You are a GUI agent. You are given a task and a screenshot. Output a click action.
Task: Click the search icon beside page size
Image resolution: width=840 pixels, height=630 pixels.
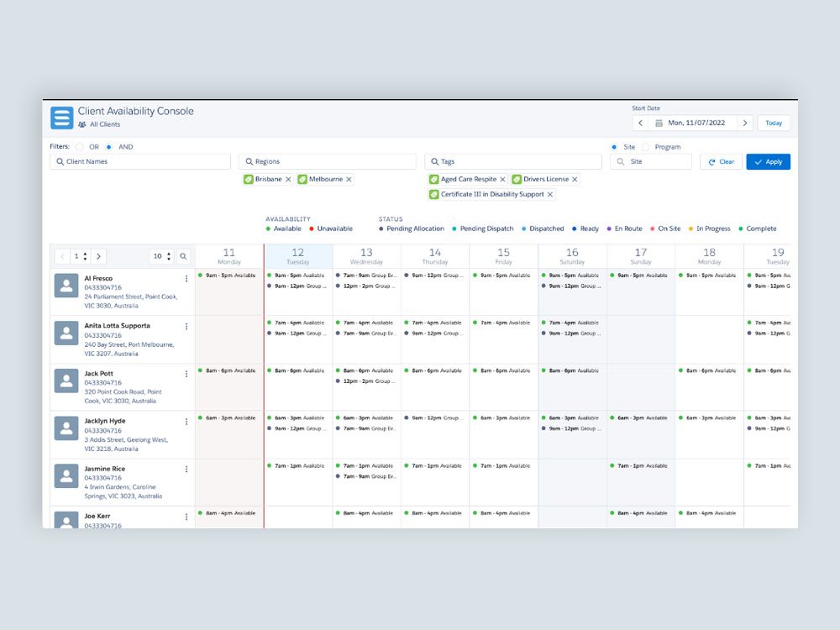pyautogui.click(x=182, y=256)
